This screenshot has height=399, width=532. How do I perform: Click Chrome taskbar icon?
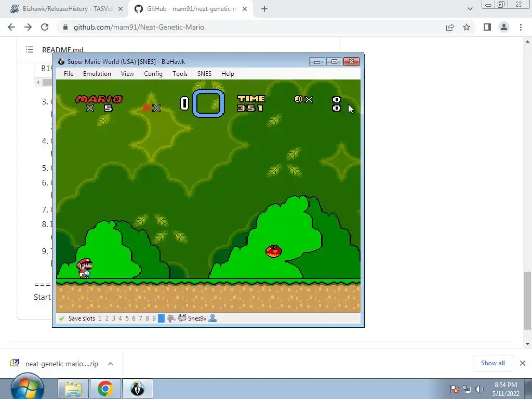pyautogui.click(x=105, y=389)
